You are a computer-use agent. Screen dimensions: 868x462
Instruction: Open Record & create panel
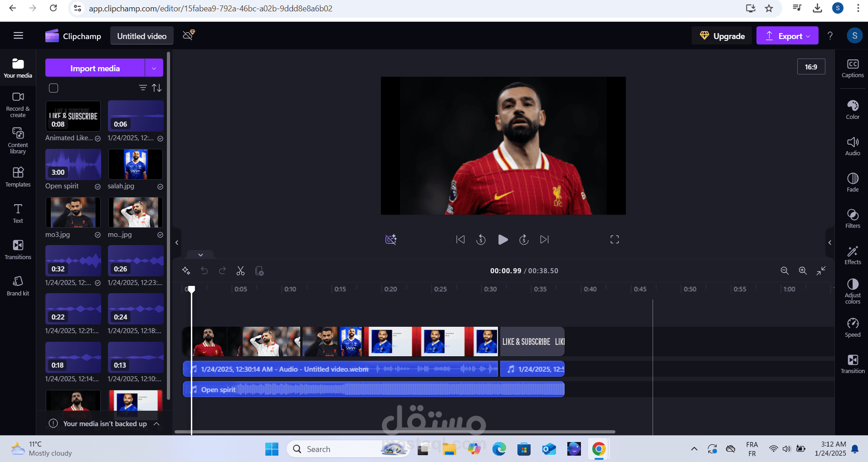[x=18, y=104]
